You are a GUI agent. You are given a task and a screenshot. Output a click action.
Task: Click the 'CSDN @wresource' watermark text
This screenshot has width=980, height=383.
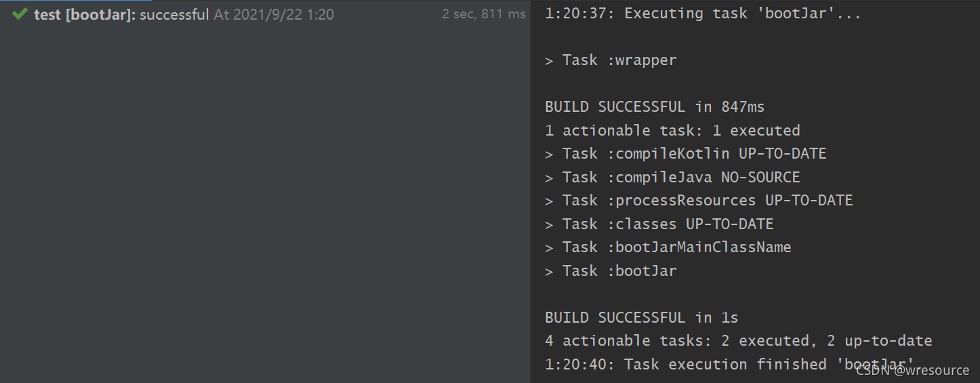tap(912, 370)
